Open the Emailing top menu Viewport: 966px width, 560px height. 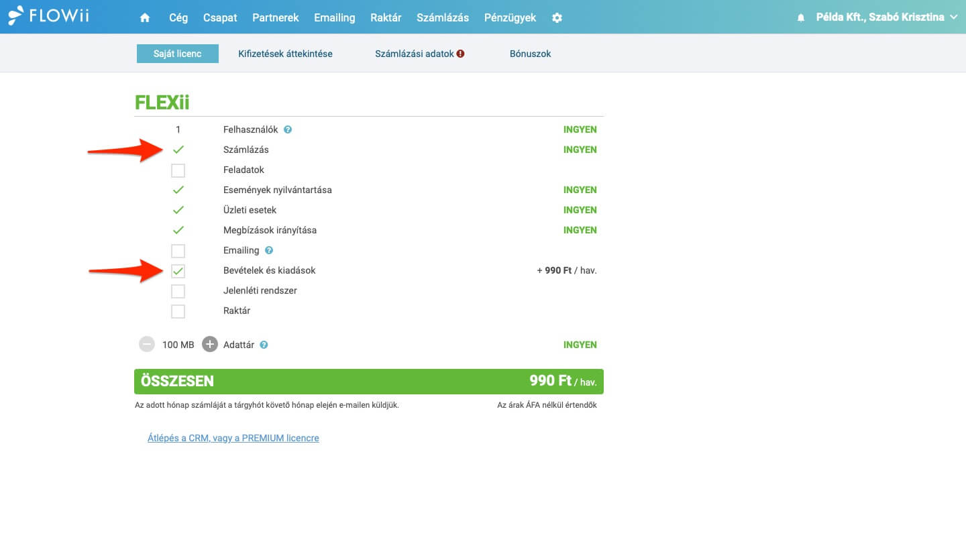click(335, 18)
